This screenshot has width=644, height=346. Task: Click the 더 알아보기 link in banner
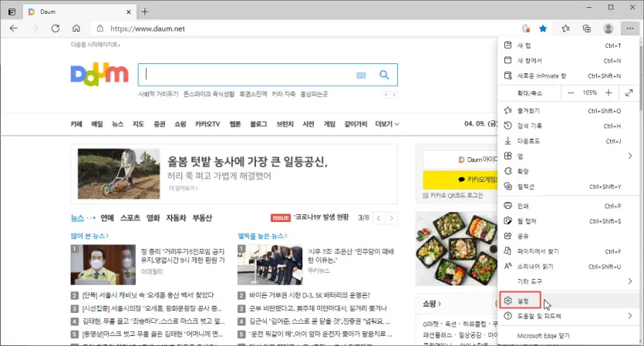pyautogui.click(x=184, y=188)
